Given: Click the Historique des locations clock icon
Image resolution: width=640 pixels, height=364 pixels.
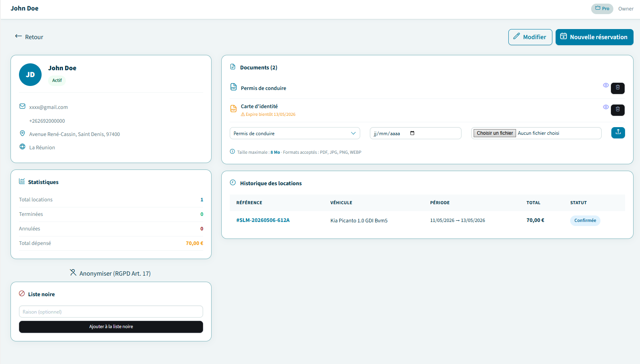Looking at the screenshot, I should (233, 182).
